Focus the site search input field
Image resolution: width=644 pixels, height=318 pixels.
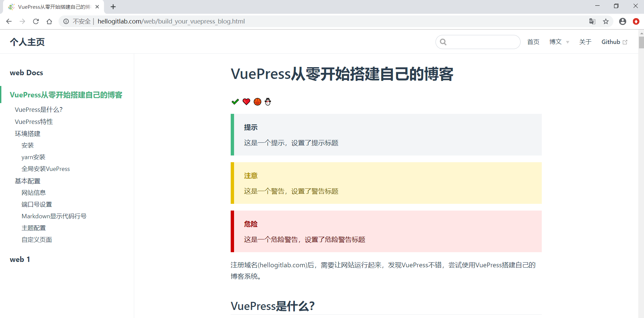pyautogui.click(x=478, y=42)
